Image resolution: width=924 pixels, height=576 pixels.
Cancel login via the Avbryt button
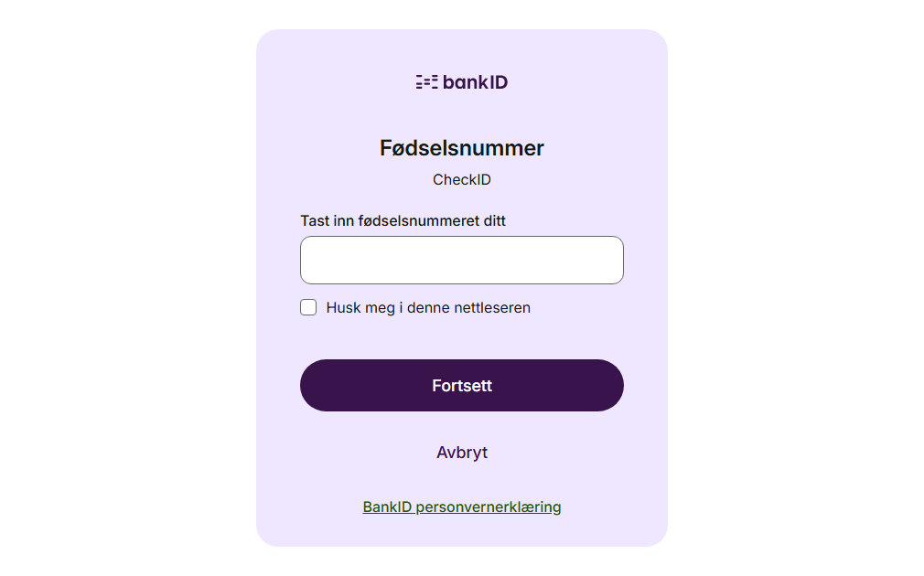[x=462, y=453]
